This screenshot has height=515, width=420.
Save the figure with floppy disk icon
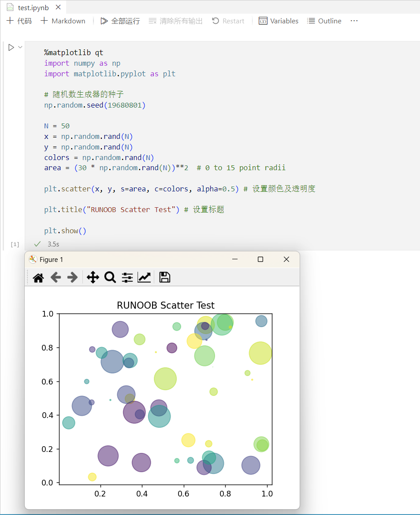click(164, 277)
